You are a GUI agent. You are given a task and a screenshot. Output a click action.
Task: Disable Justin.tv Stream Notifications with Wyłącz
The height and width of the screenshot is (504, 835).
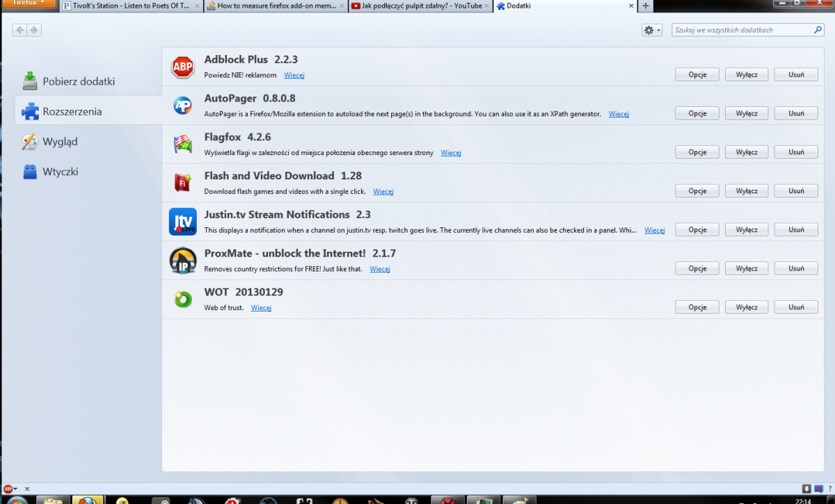click(x=747, y=230)
